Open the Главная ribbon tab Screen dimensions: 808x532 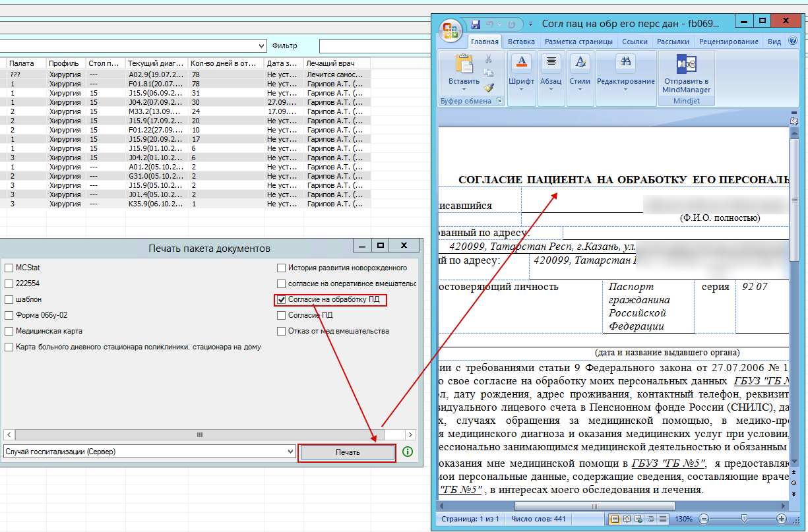click(485, 42)
